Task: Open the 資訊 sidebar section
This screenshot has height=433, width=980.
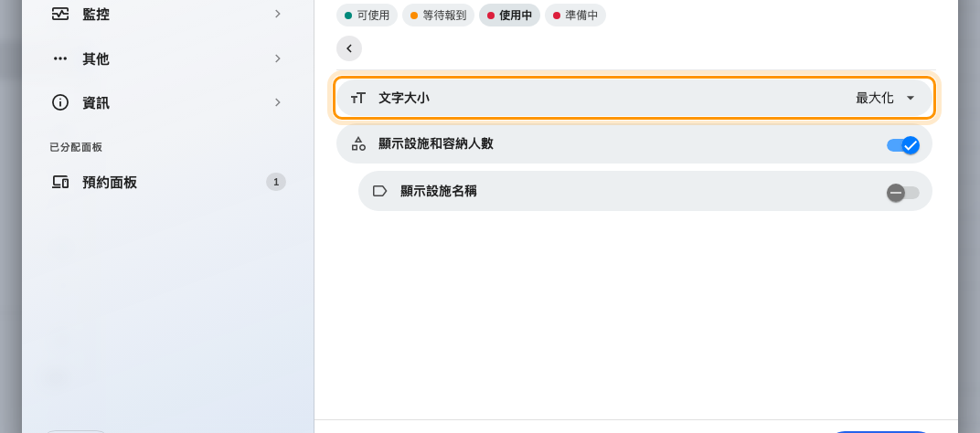Action: point(167,102)
